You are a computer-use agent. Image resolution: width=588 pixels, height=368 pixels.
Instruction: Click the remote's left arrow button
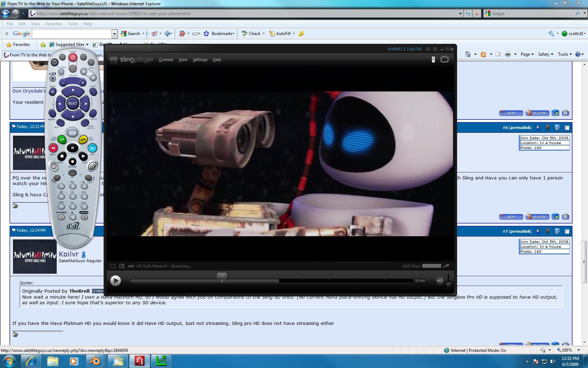tap(59, 104)
